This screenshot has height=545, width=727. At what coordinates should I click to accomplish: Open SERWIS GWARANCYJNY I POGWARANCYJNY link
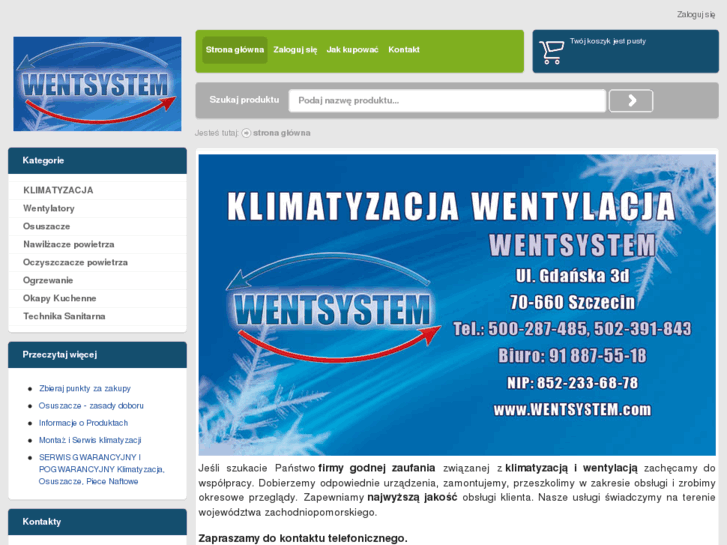102,469
